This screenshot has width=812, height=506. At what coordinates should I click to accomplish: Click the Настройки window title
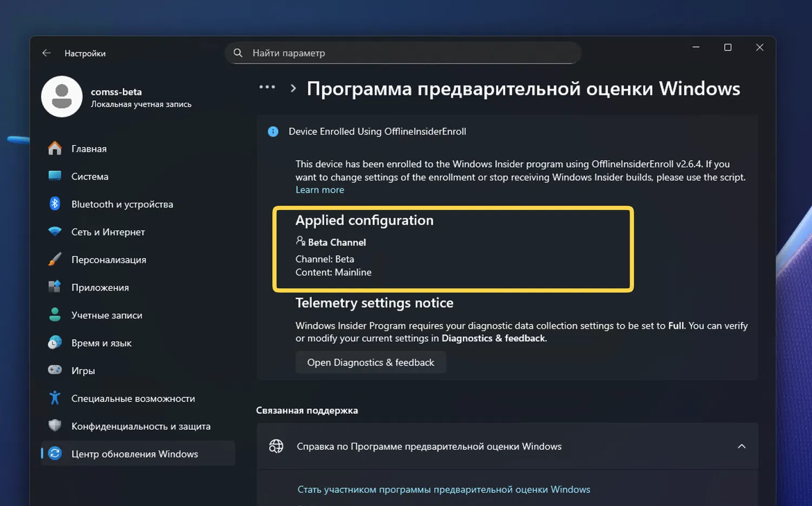[x=85, y=53]
